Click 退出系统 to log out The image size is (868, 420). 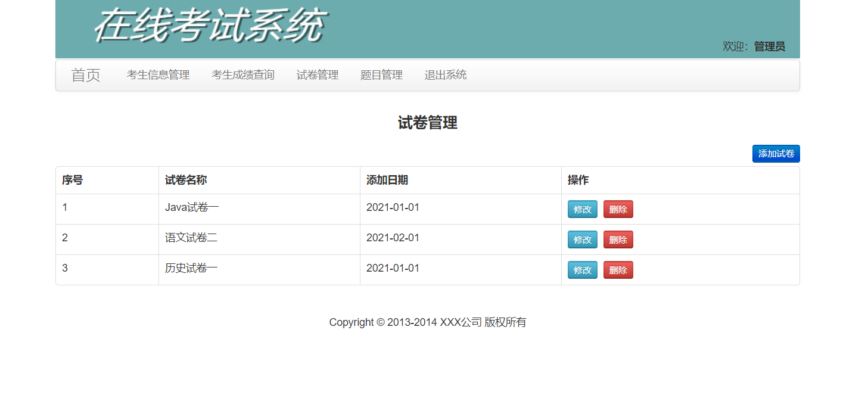tap(446, 75)
